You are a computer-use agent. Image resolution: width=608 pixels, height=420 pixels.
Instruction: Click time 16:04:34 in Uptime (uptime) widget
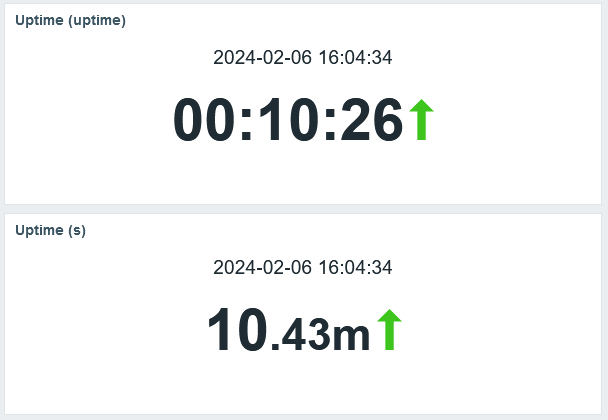355,57
